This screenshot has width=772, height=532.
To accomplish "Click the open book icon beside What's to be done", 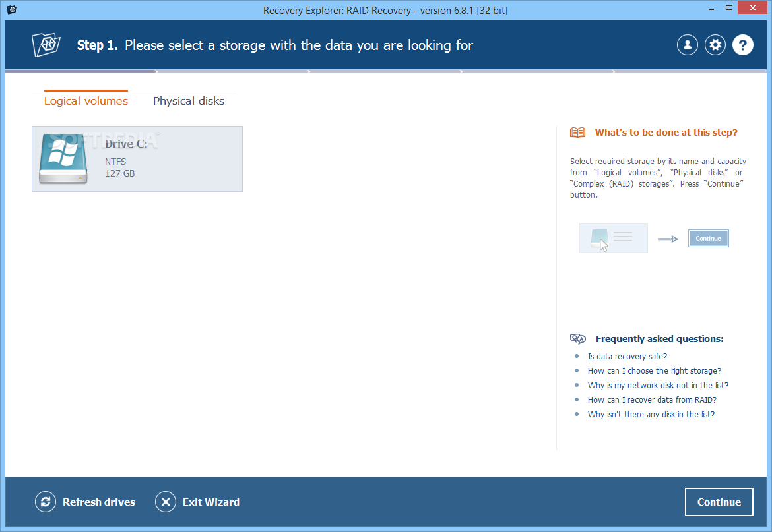I will (577, 133).
